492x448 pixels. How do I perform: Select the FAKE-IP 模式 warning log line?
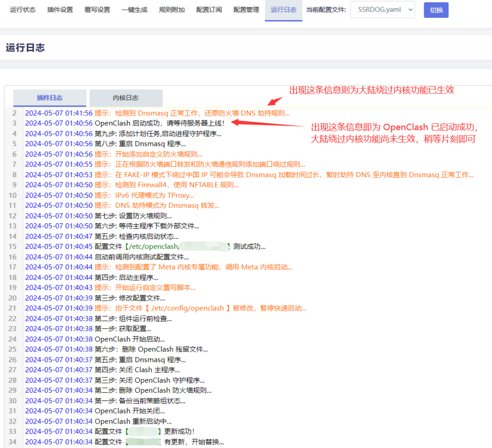click(283, 175)
